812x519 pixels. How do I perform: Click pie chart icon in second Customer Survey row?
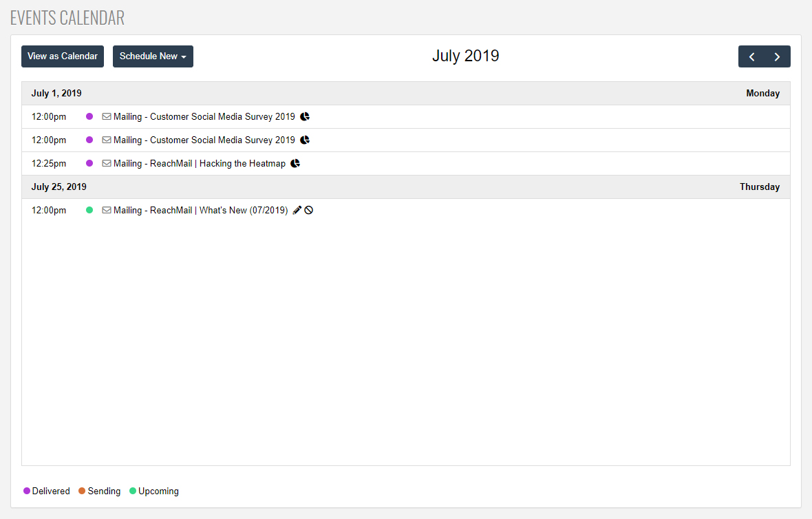(305, 140)
